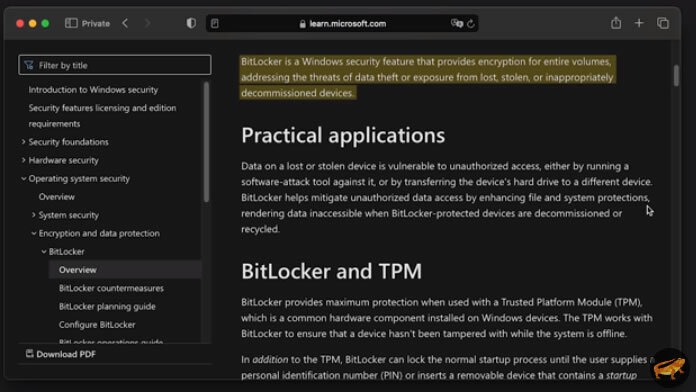Image resolution: width=696 pixels, height=392 pixels.
Task: Open the privacy shield icon
Action: pos(191,24)
